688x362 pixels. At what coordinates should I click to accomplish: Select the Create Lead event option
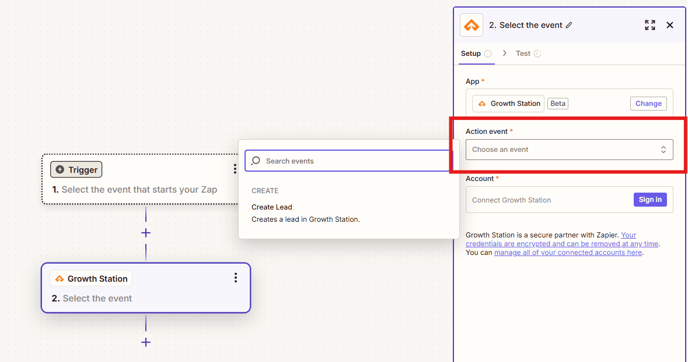305,213
